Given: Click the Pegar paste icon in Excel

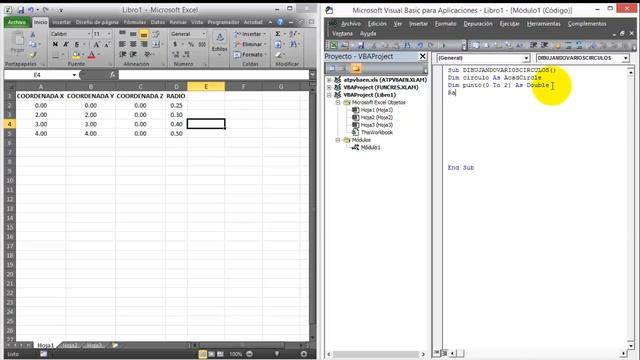Looking at the screenshot, I should pyautogui.click(x=19, y=40).
